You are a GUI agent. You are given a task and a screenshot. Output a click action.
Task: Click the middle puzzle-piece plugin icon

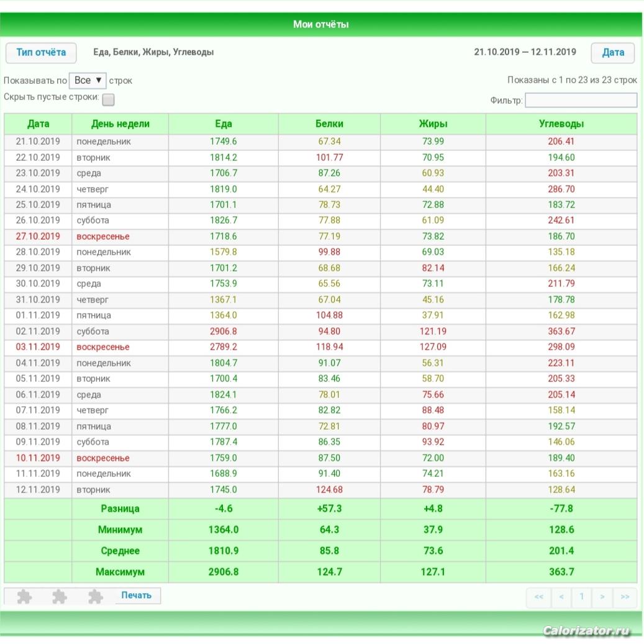click(x=60, y=596)
